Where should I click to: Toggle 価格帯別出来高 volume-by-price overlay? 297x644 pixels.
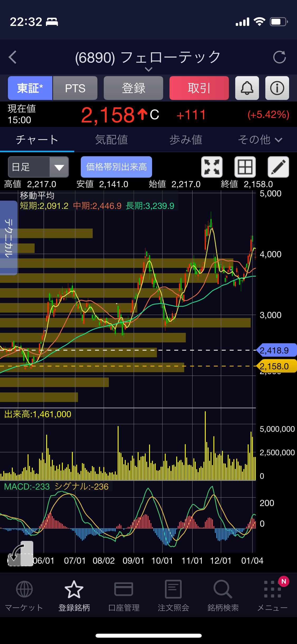pos(116,167)
